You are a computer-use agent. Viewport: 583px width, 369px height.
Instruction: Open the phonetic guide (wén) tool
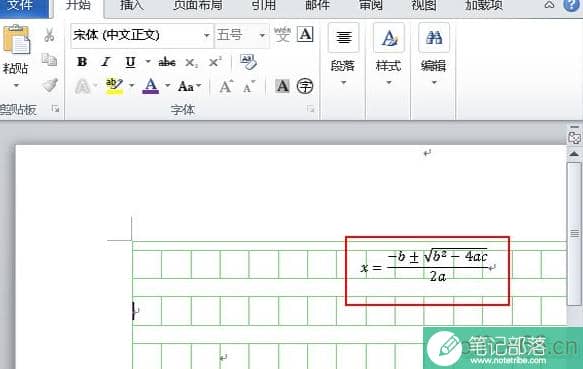(x=282, y=35)
